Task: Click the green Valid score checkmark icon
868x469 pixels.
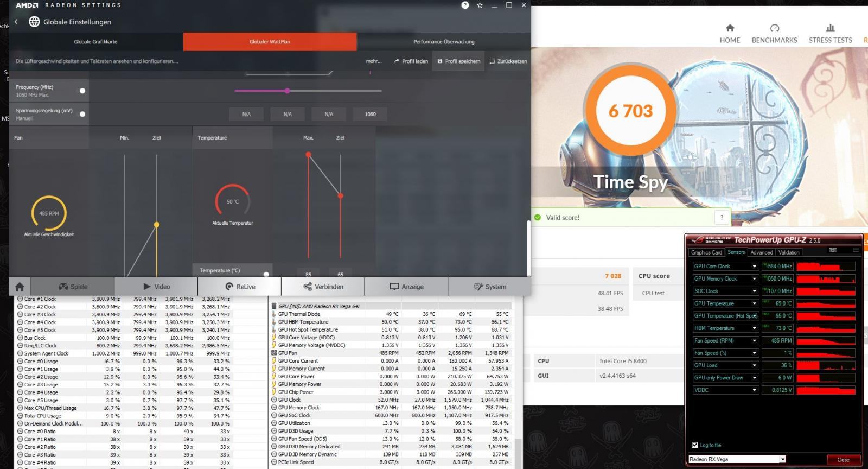Action: coord(538,218)
